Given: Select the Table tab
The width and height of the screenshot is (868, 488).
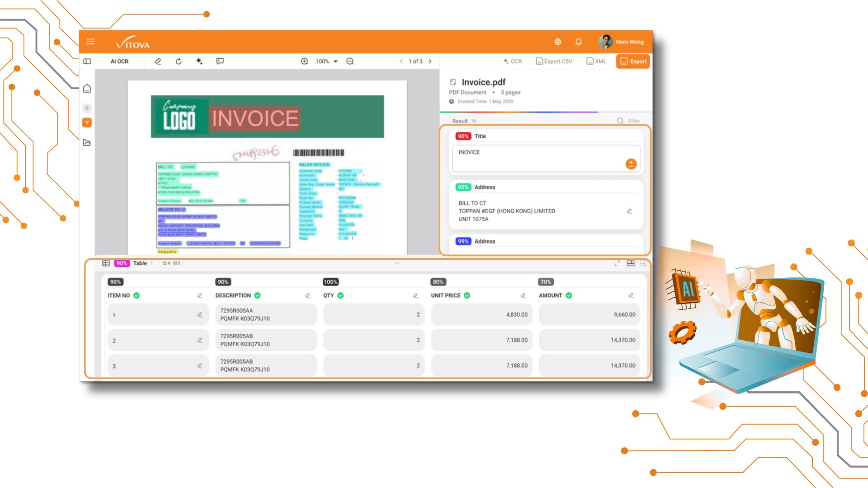Looking at the screenshot, I should pos(140,263).
